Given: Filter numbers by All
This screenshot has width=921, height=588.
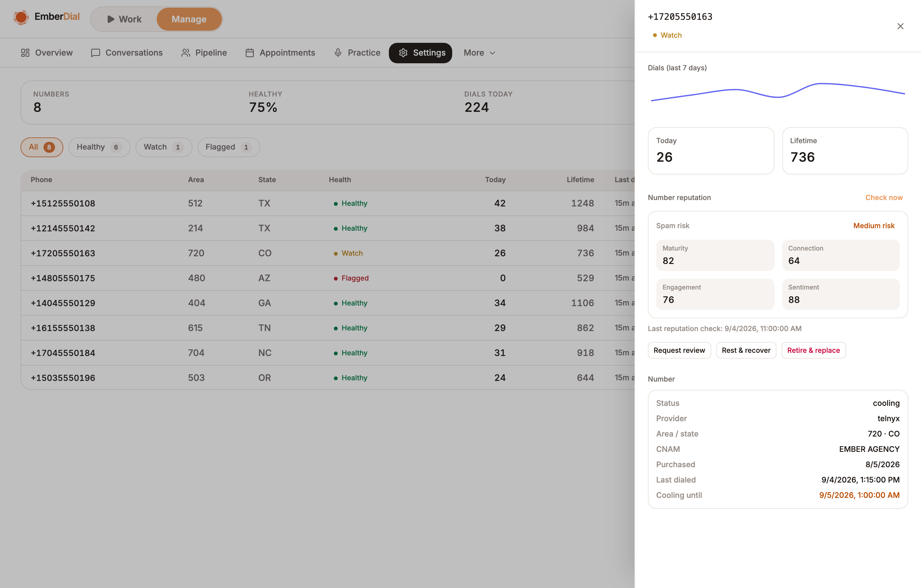Looking at the screenshot, I should (x=42, y=147).
